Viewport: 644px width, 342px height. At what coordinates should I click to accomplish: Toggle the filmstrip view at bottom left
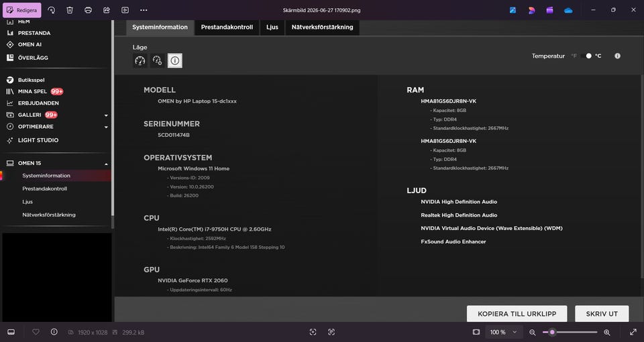pyautogui.click(x=11, y=332)
